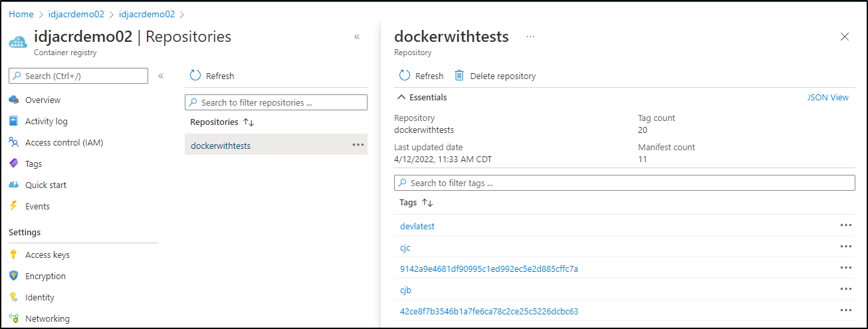Click the Quick start cloud icon
Image resolution: width=868 pixels, height=329 pixels.
tap(13, 185)
